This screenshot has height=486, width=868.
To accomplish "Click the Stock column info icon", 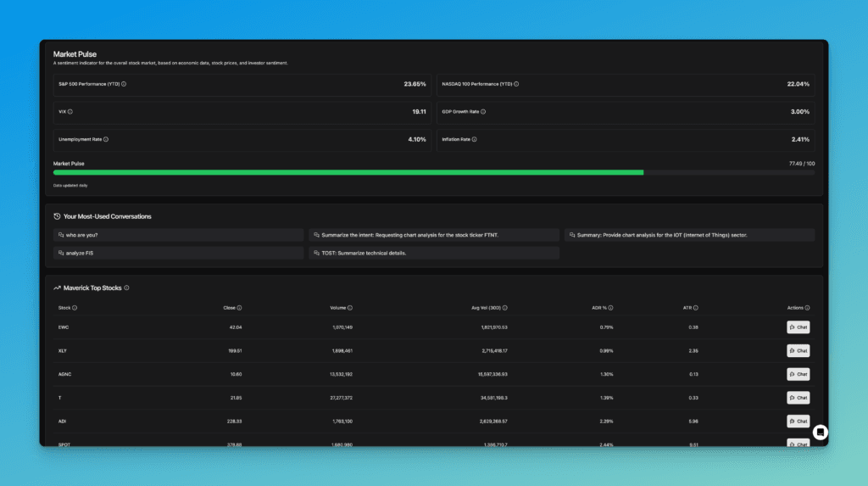I will click(x=75, y=308).
